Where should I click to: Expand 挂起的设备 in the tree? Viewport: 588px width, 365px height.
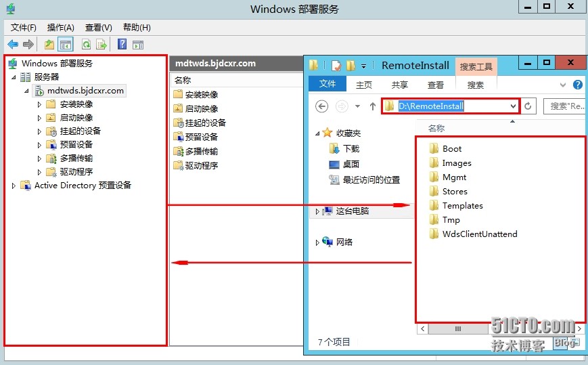[x=39, y=131]
